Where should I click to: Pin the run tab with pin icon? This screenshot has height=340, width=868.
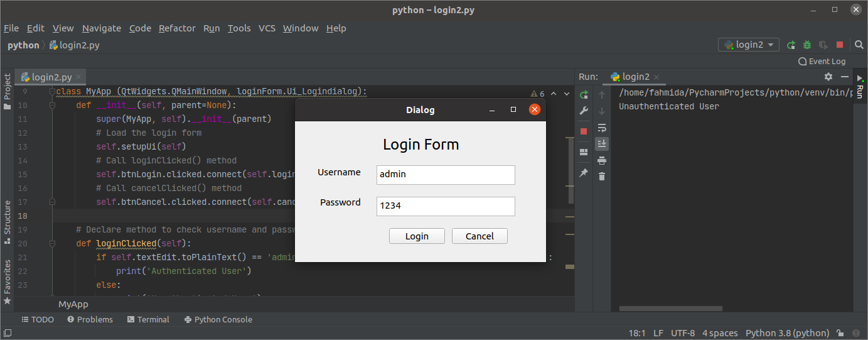[584, 173]
